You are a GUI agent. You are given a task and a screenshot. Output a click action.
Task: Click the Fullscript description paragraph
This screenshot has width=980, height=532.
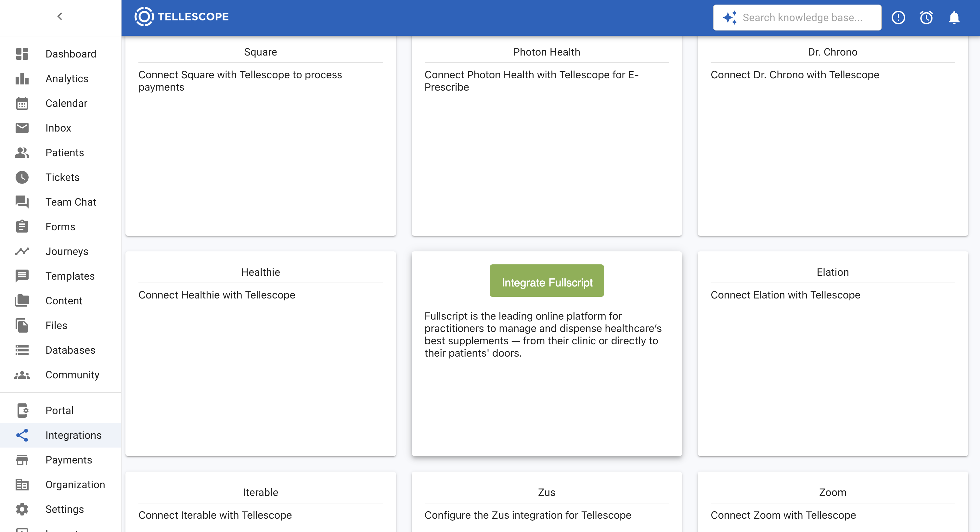coord(543,334)
